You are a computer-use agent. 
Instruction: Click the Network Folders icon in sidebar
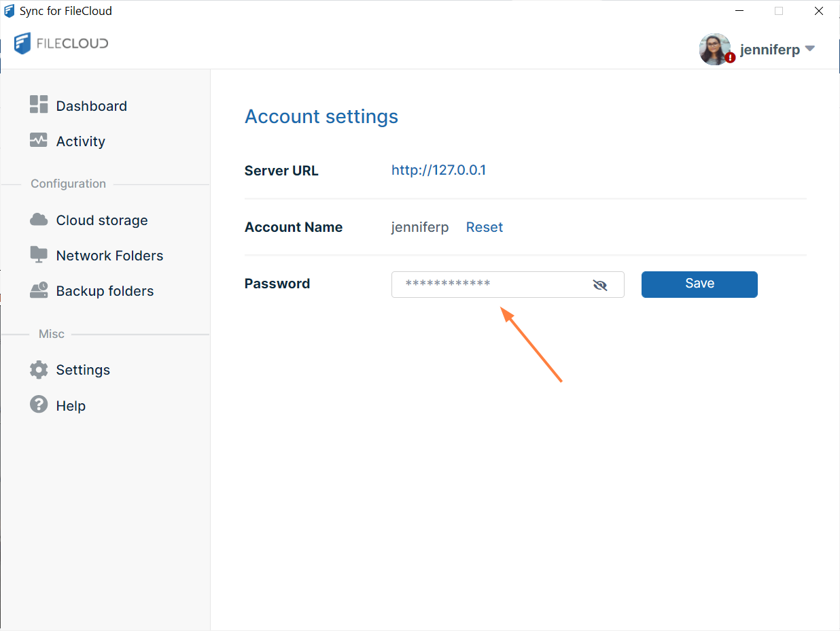[39, 255]
